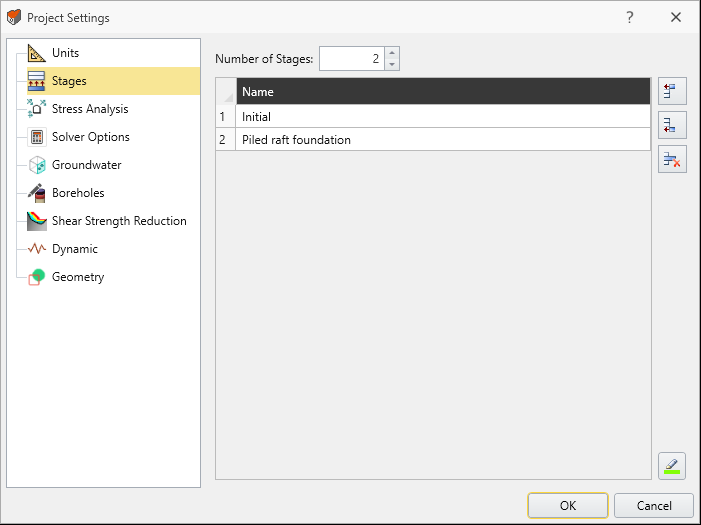
Task: Click the Number of Stages input field
Action: [352, 59]
